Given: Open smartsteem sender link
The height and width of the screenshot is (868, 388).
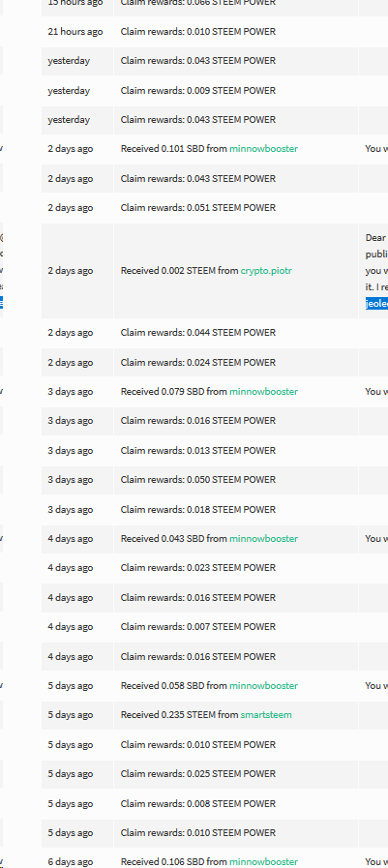Looking at the screenshot, I should (x=266, y=715).
